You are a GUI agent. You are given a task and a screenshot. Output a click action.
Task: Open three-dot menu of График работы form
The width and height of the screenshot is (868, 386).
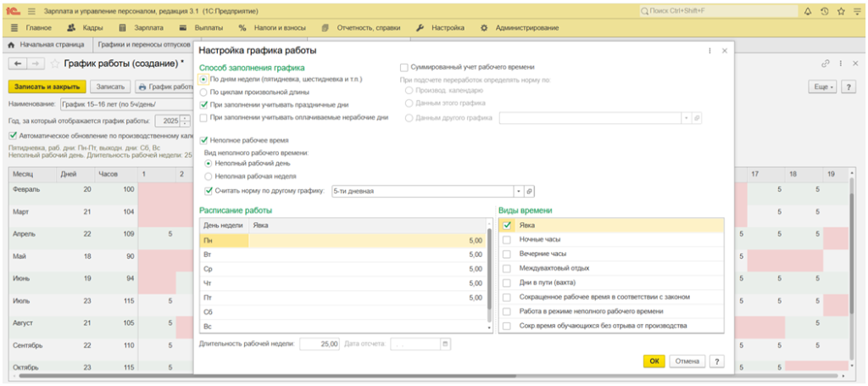pyautogui.click(x=841, y=63)
